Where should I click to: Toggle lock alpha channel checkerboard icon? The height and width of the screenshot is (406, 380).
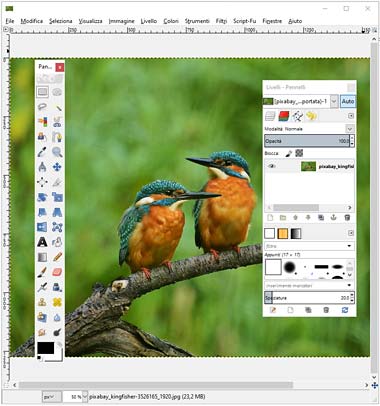coord(299,153)
